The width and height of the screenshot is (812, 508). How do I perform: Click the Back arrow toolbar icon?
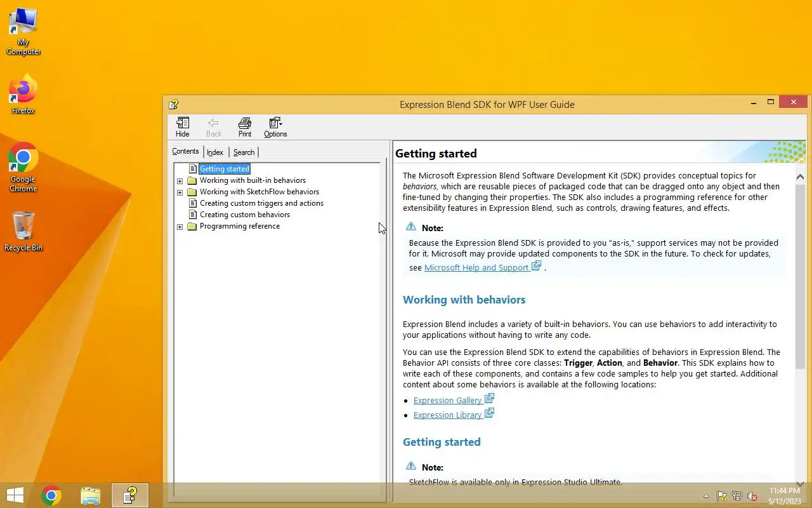(x=214, y=127)
